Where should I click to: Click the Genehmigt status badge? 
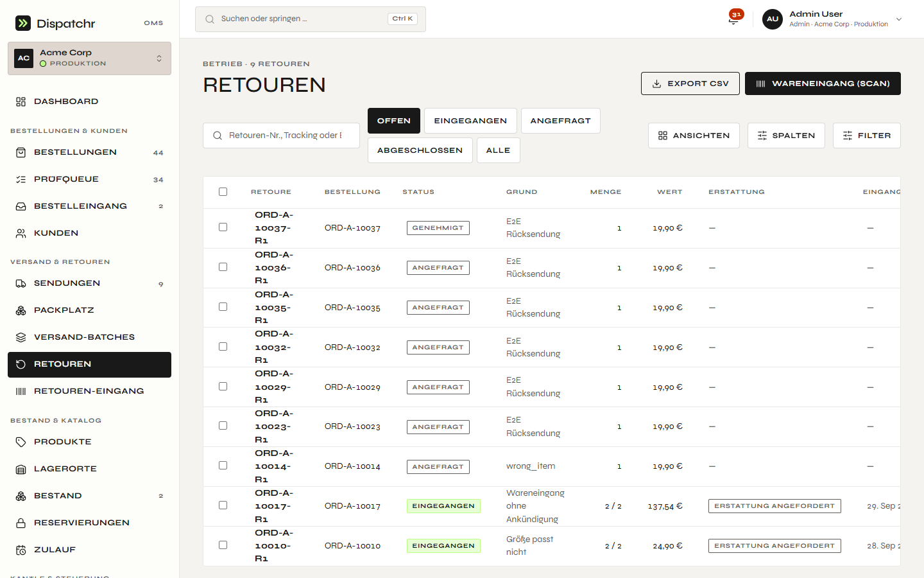(438, 228)
